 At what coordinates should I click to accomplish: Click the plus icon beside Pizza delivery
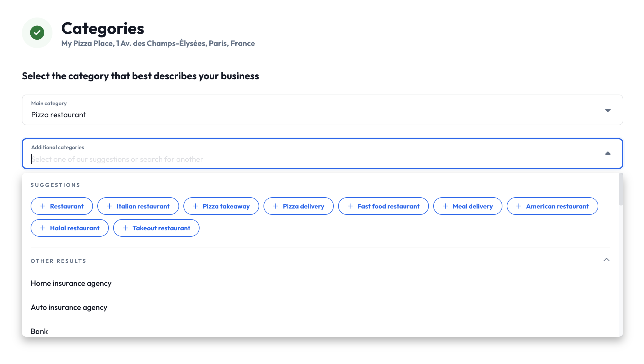(x=275, y=206)
